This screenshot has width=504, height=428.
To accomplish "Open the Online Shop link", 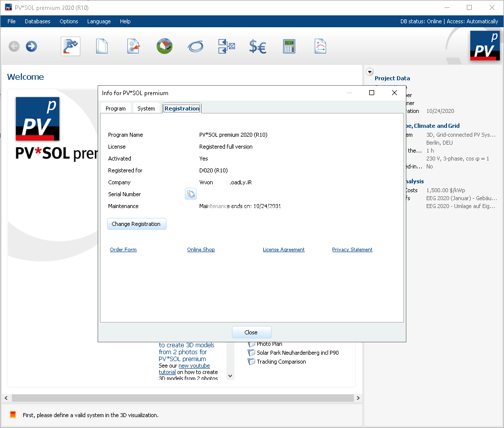I will click(x=201, y=250).
